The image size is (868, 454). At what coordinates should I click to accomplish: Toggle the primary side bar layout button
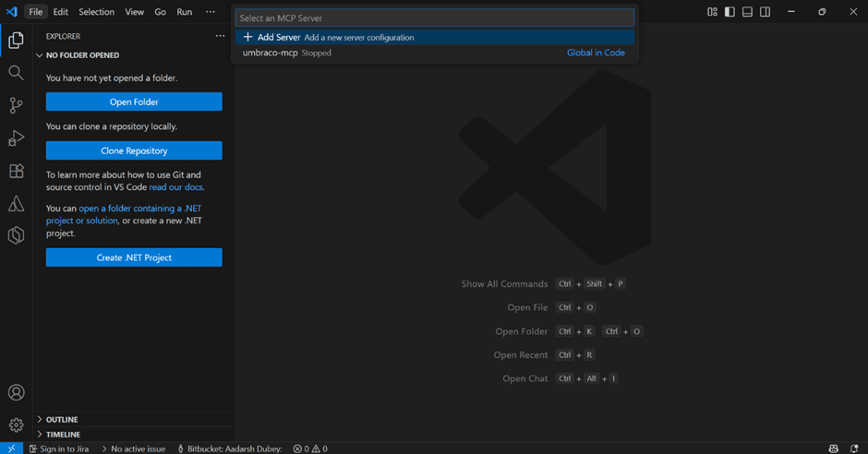pyautogui.click(x=729, y=12)
